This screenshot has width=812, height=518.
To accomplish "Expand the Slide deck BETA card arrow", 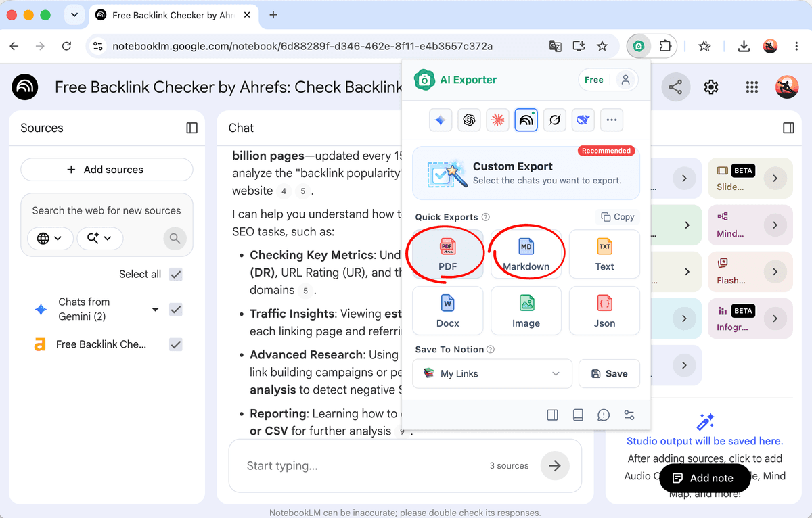I will point(775,179).
